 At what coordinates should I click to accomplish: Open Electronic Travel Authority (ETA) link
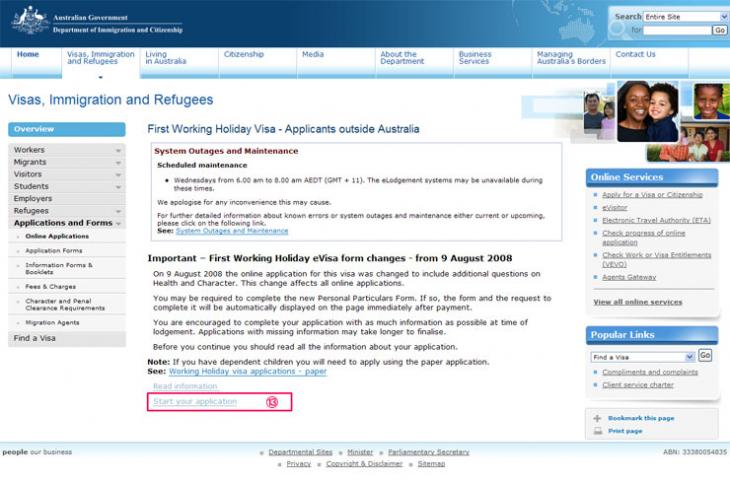656,221
